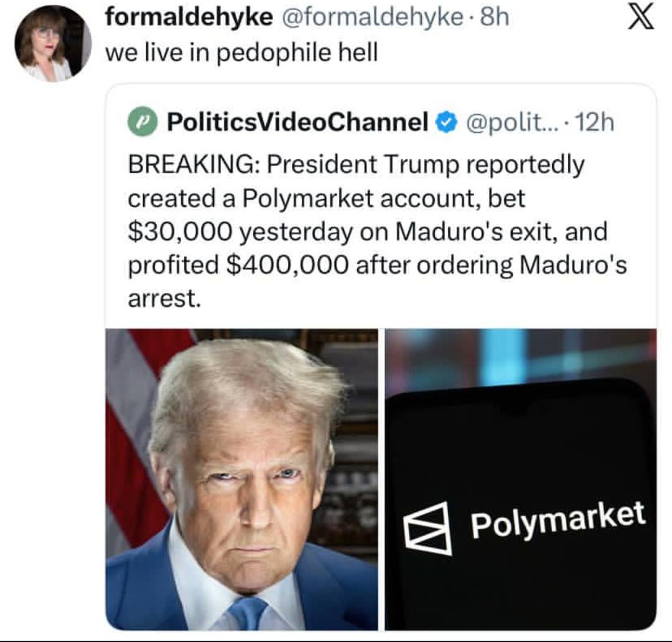Click the $400,000 amount in quoted text
Screen dimensions: 672x642
[x=287, y=266]
